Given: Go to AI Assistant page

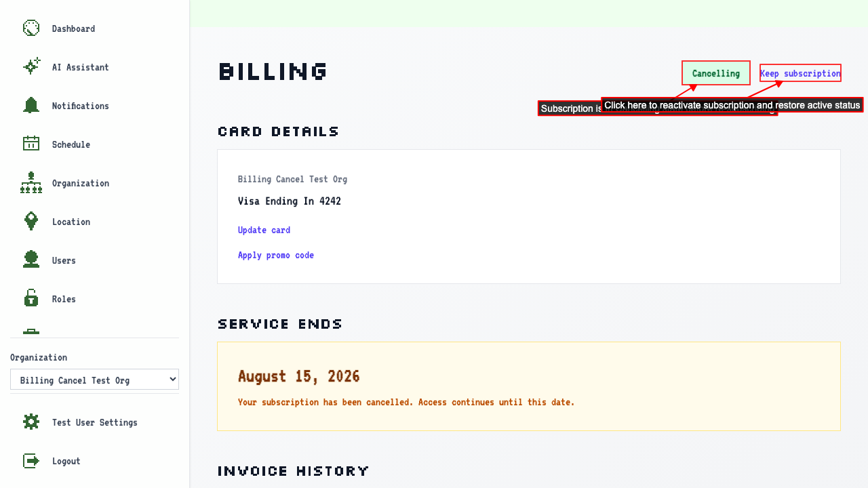Looking at the screenshot, I should pyautogui.click(x=80, y=67).
